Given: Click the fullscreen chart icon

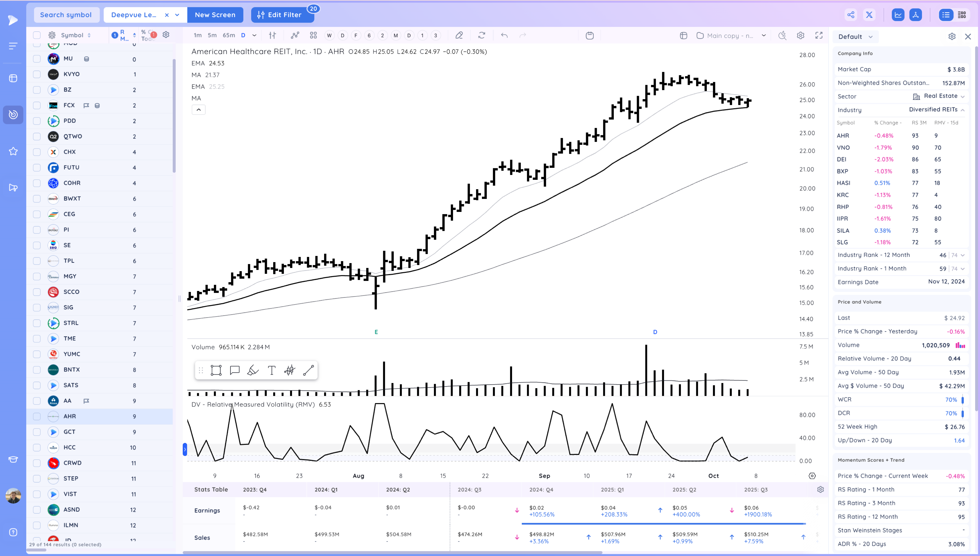Looking at the screenshot, I should pyautogui.click(x=819, y=36).
